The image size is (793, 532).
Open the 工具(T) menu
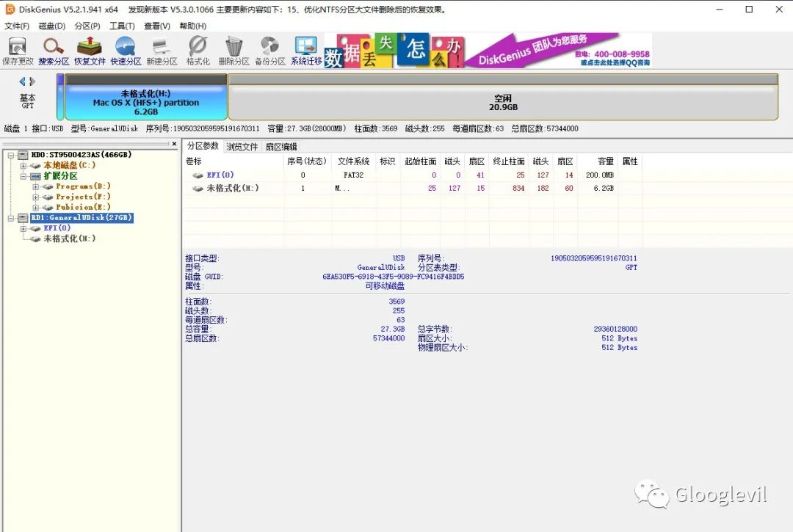coord(122,26)
